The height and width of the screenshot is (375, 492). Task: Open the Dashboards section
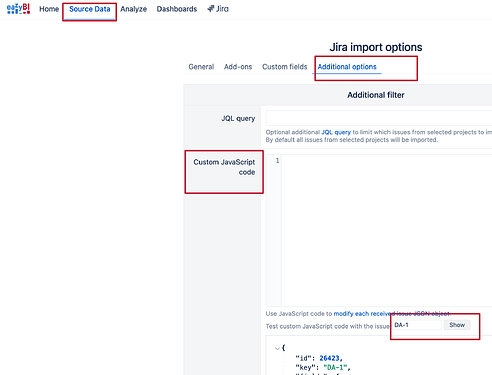tap(177, 9)
